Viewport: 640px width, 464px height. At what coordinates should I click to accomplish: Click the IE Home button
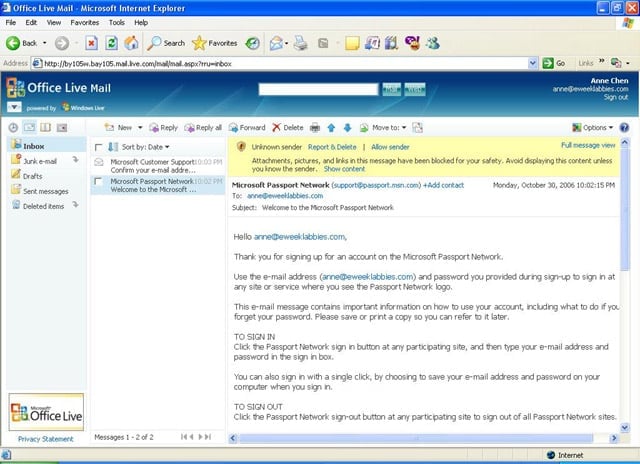131,43
